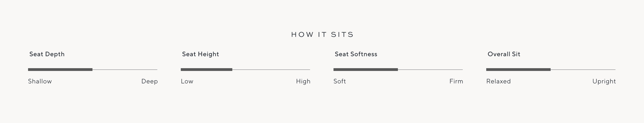Click the Firm end label
The image size is (644, 123).
pos(456,81)
